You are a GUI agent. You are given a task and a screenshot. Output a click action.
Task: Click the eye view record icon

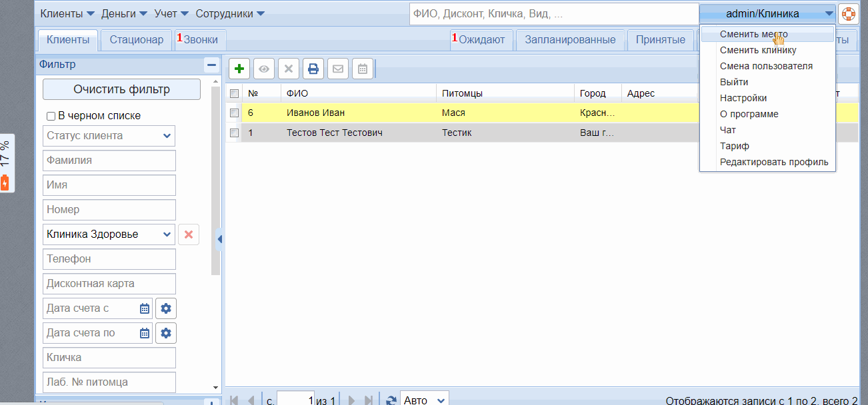click(x=264, y=69)
